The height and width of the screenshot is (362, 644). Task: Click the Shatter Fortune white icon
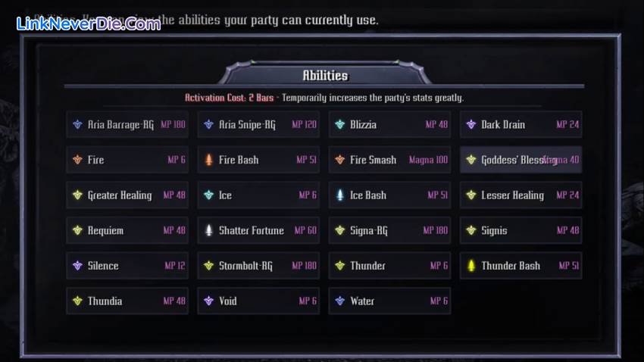pyautogui.click(x=208, y=230)
